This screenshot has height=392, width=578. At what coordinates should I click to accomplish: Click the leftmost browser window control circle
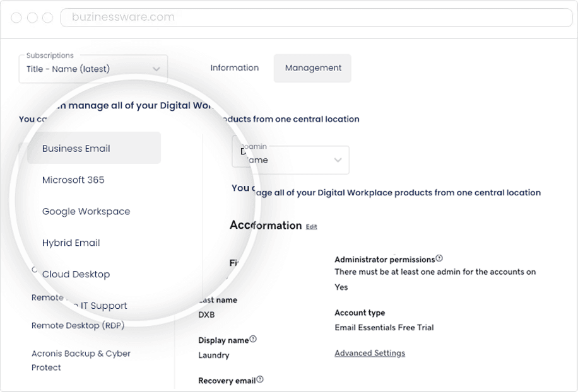16,18
